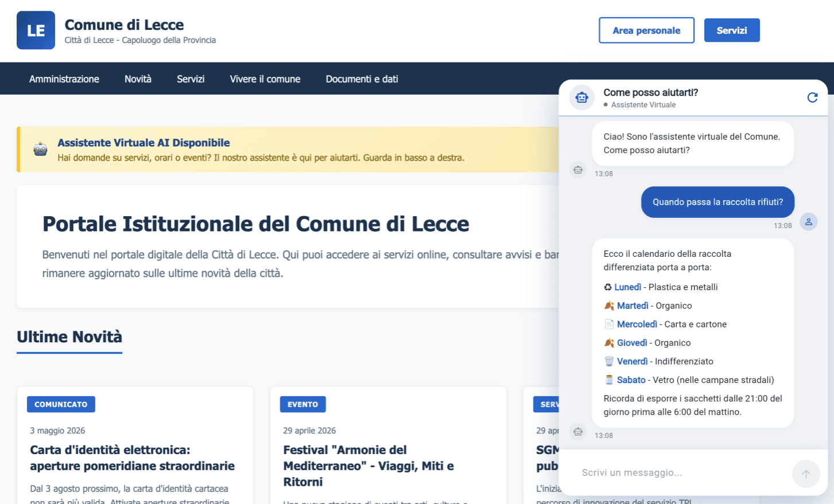This screenshot has width=834, height=504.
Task: Click the Assistente Virtuale status label
Action: click(x=644, y=105)
